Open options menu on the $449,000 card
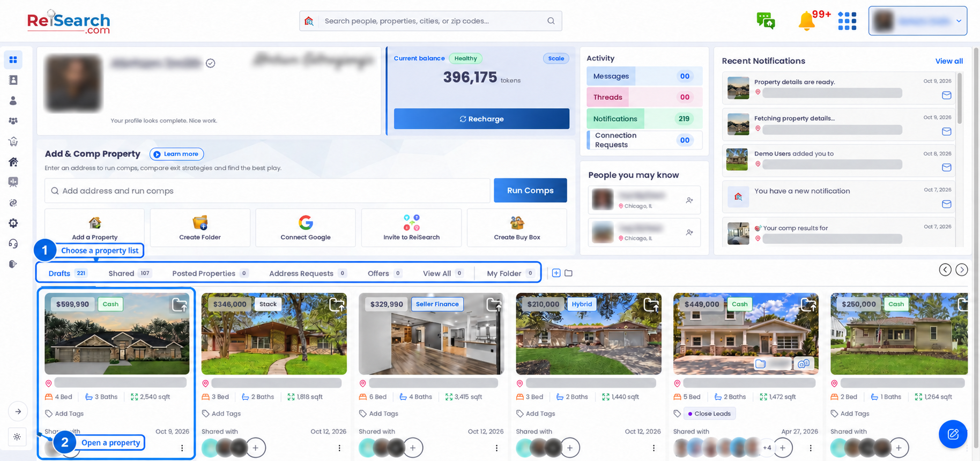This screenshot has height=461, width=980. pyautogui.click(x=811, y=448)
